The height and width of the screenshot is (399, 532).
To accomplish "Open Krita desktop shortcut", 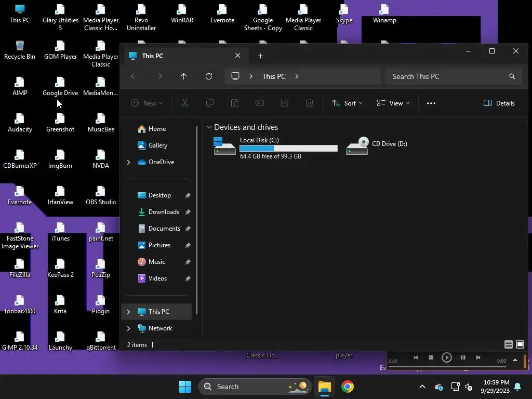I will [60, 304].
